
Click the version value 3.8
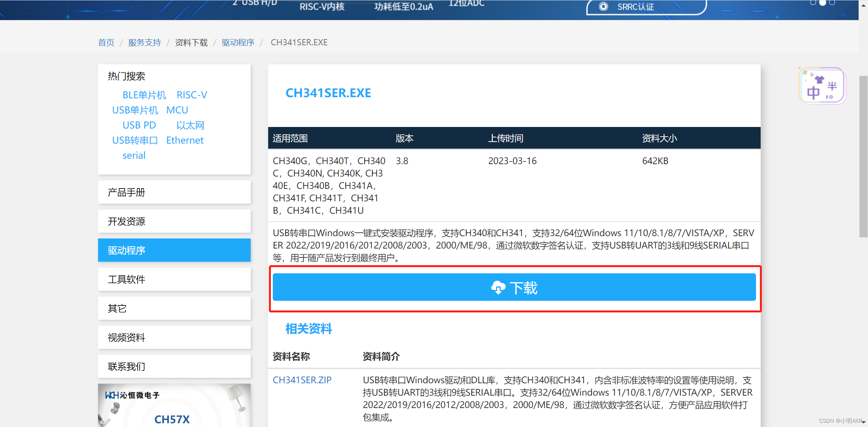[402, 161]
